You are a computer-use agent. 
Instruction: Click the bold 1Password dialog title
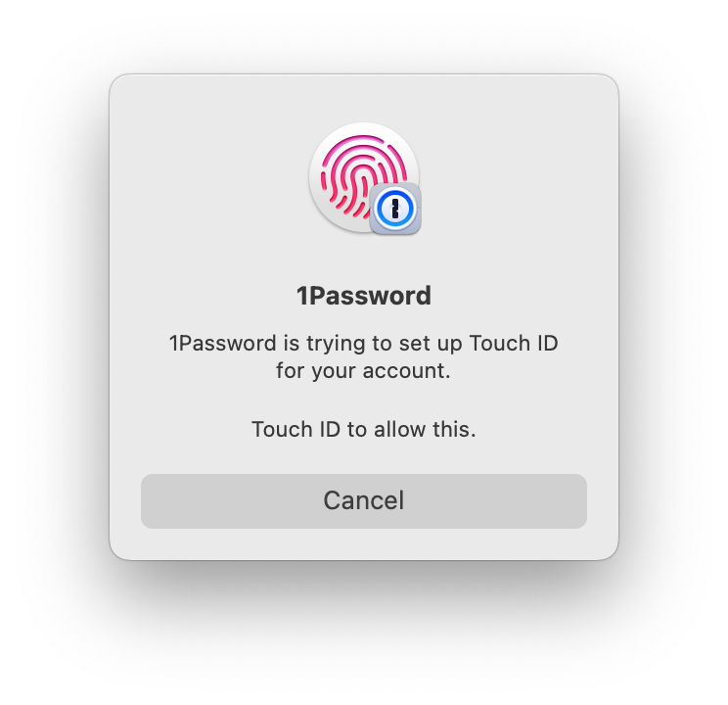(364, 296)
